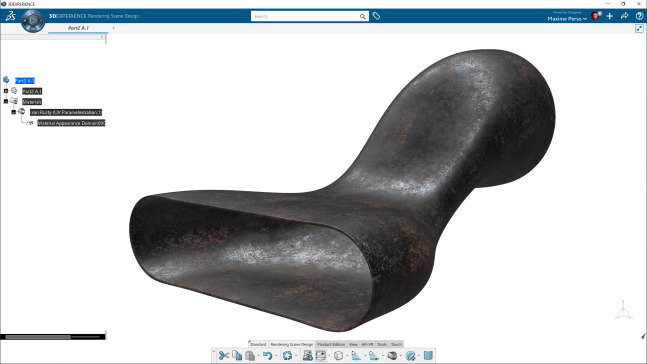Click the white cube object icon
Screen dimensions: 647x364
tap(338, 355)
